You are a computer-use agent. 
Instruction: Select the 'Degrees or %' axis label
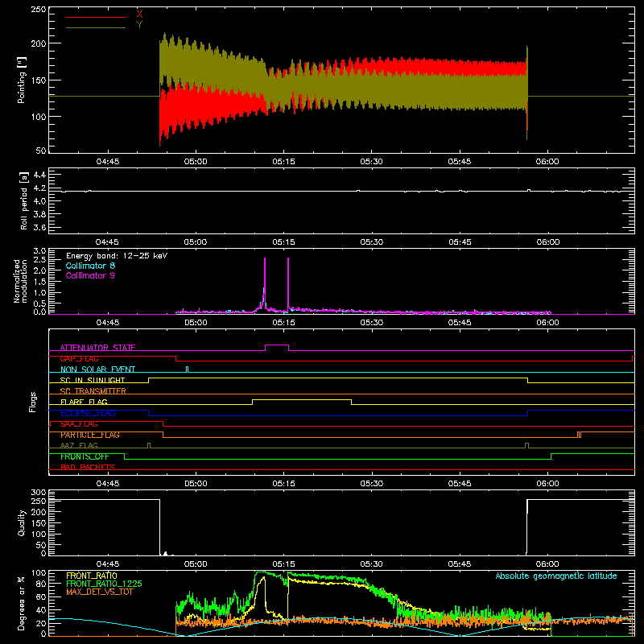click(x=22, y=603)
